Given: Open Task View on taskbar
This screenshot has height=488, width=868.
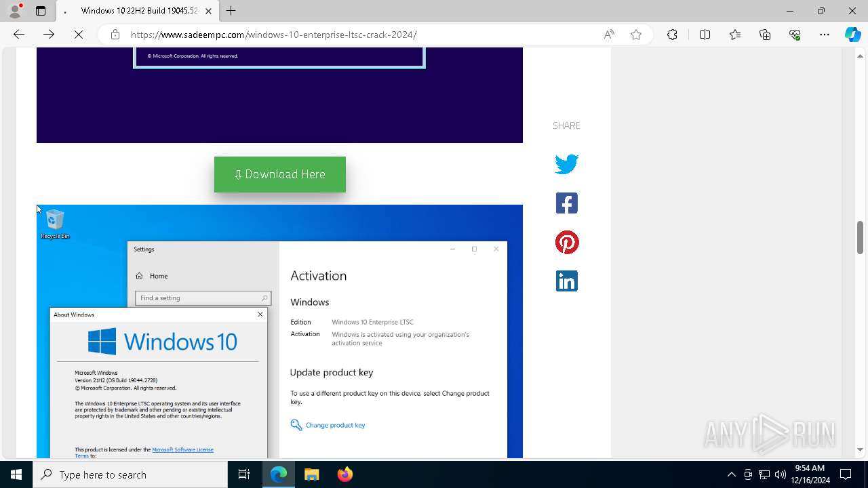Looking at the screenshot, I should pyautogui.click(x=244, y=474).
